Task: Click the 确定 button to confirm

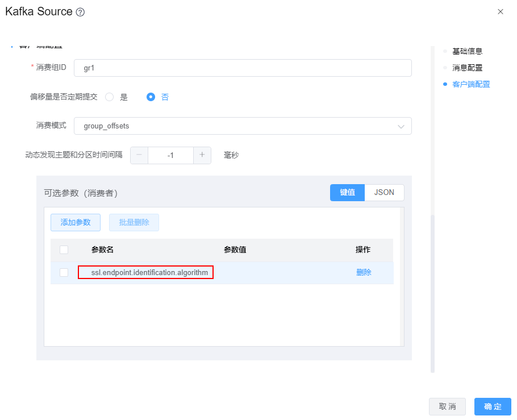Action: coord(493,406)
